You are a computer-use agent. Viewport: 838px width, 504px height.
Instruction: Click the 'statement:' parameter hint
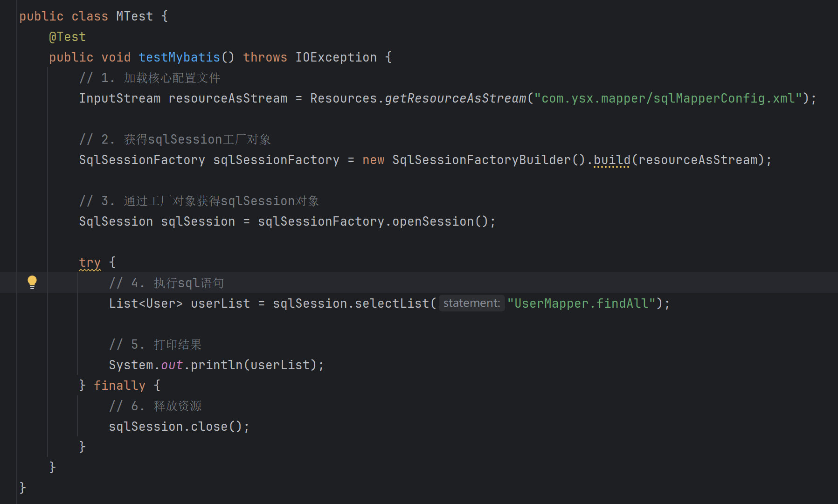point(471,303)
